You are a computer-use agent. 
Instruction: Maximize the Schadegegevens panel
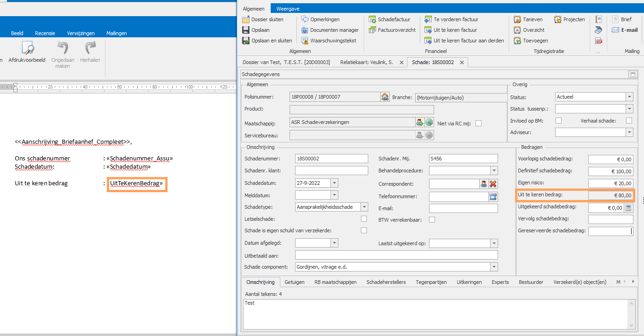pyautogui.click(x=633, y=74)
